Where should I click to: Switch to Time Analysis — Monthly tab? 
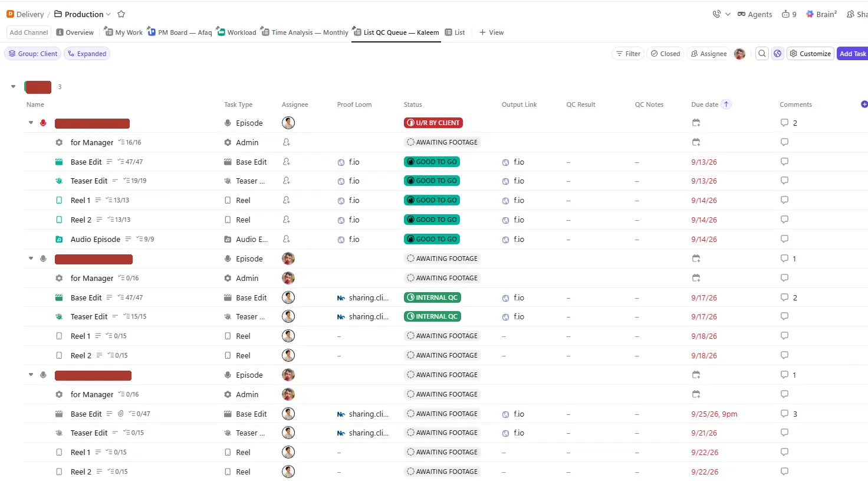[x=304, y=32]
